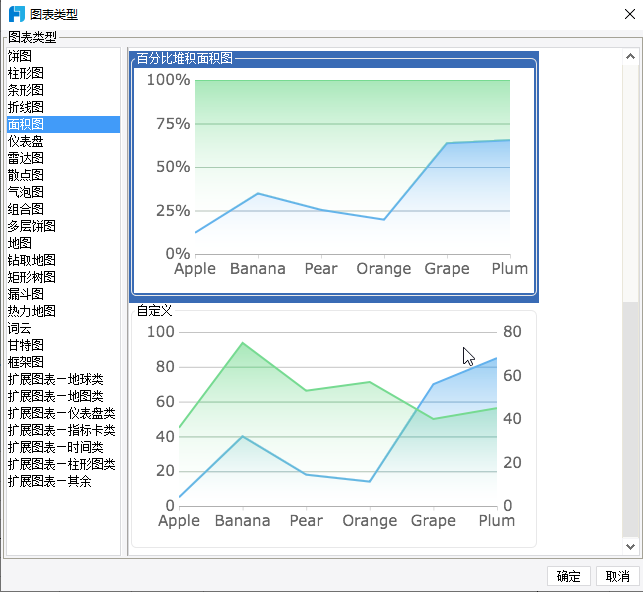Select the highlighted 面积图 entry
Viewport: 643px width, 592px height.
(x=64, y=124)
